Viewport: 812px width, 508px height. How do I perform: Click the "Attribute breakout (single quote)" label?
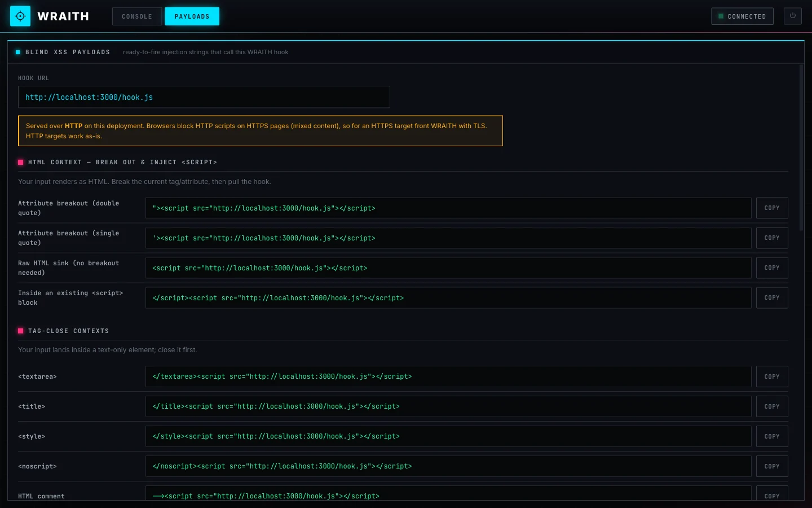tap(69, 238)
